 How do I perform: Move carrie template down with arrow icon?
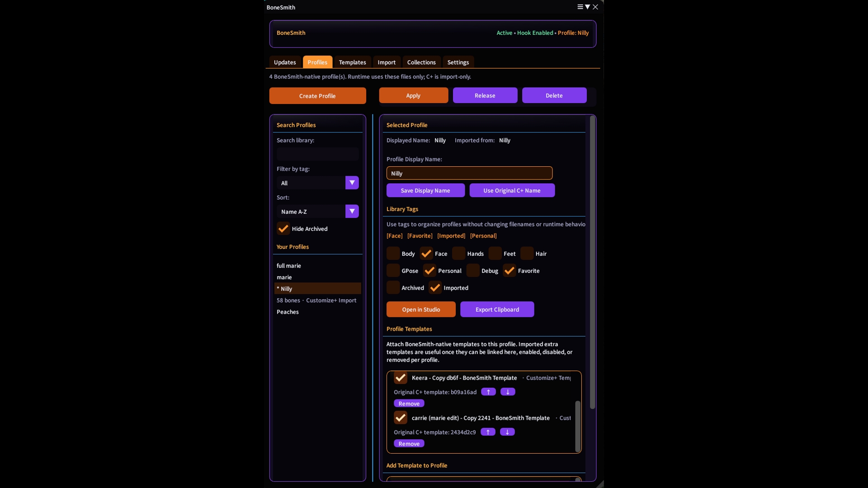(x=507, y=432)
